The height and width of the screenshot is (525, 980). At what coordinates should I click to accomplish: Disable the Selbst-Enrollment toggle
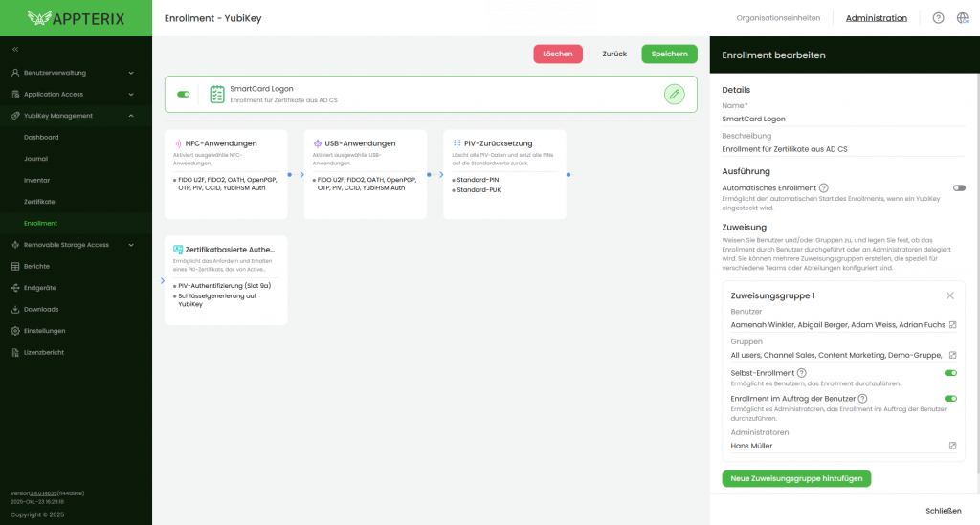coord(950,373)
